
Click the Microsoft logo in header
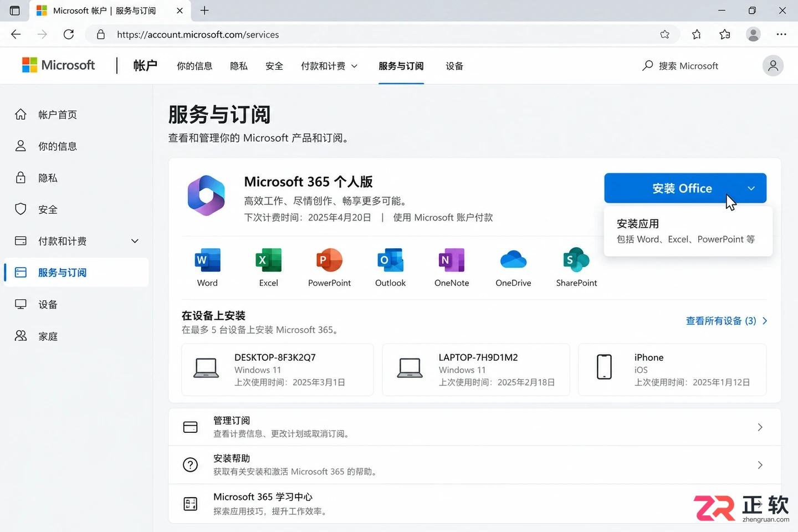(58, 65)
